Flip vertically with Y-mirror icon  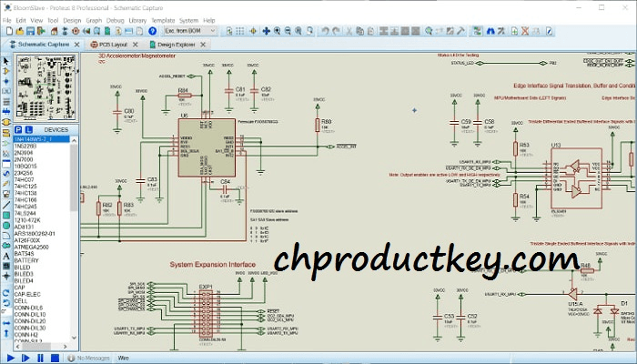pyautogui.click(x=6, y=333)
